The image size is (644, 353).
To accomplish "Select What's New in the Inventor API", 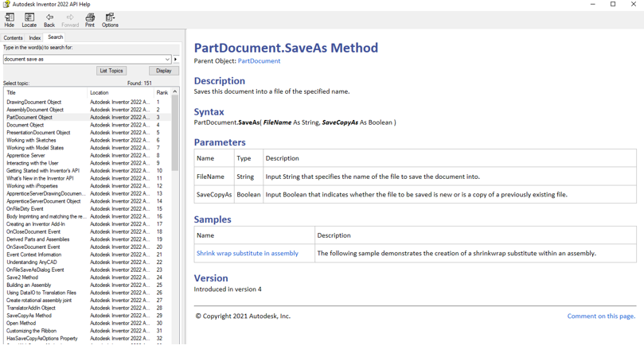I will 40,178.
